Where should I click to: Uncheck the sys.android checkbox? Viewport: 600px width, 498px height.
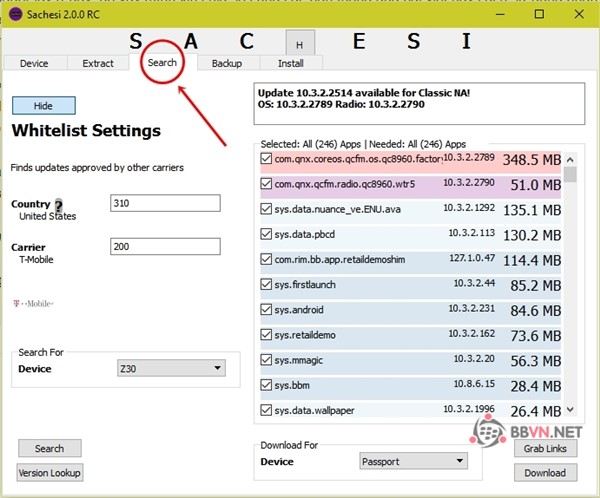coord(265,309)
